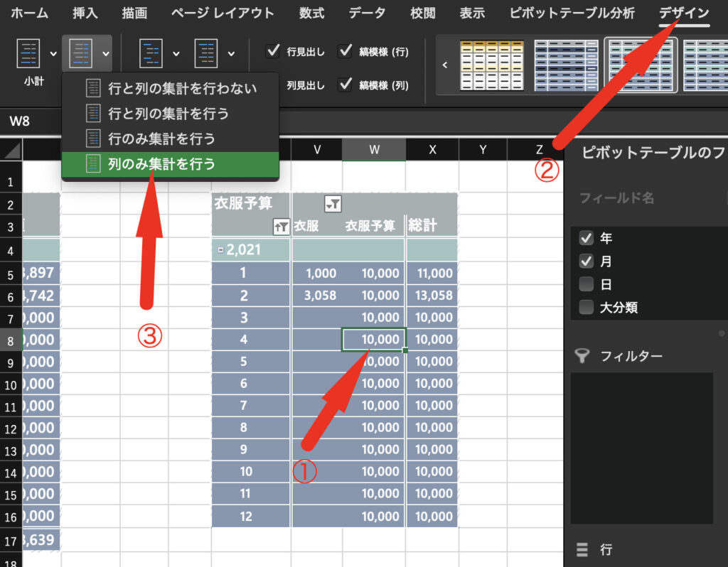Screen dimensions: 728x567
Task: Click the Select All corner of the sheet
Action: pos(11,150)
